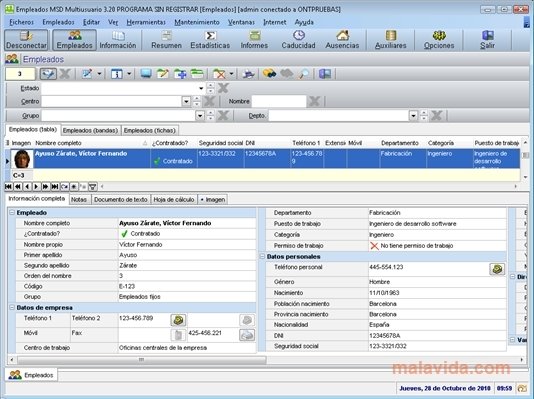Click the Estado spinner up arrow

(210, 85)
